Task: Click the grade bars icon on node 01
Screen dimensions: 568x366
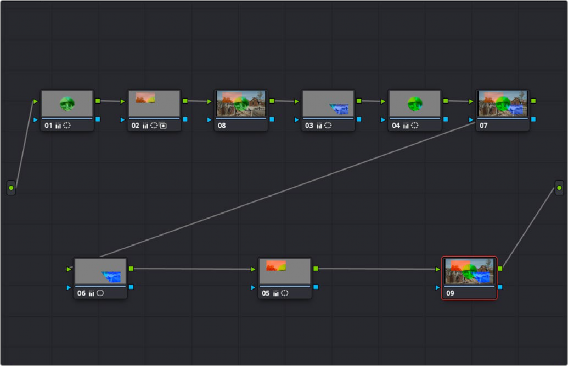Action: coord(58,126)
